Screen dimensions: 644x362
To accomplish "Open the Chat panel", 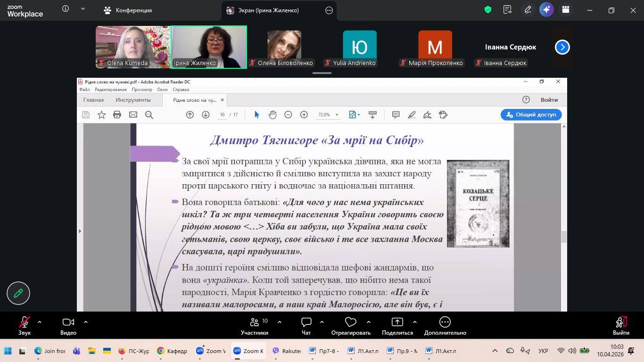I will pos(306,326).
